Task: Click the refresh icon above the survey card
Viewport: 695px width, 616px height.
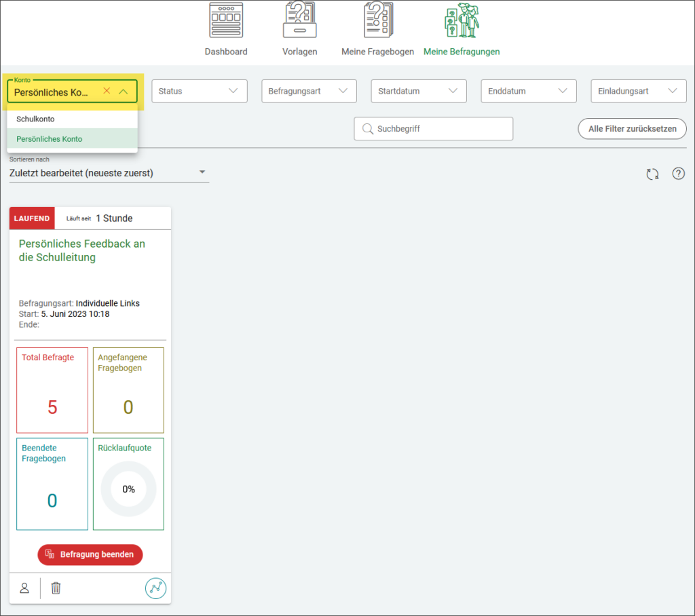Action: pos(652,174)
